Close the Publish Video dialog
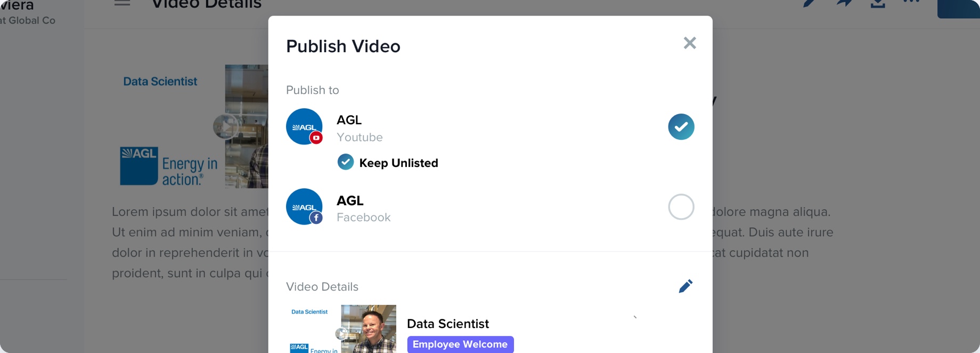Image resolution: width=980 pixels, height=353 pixels. click(x=690, y=43)
